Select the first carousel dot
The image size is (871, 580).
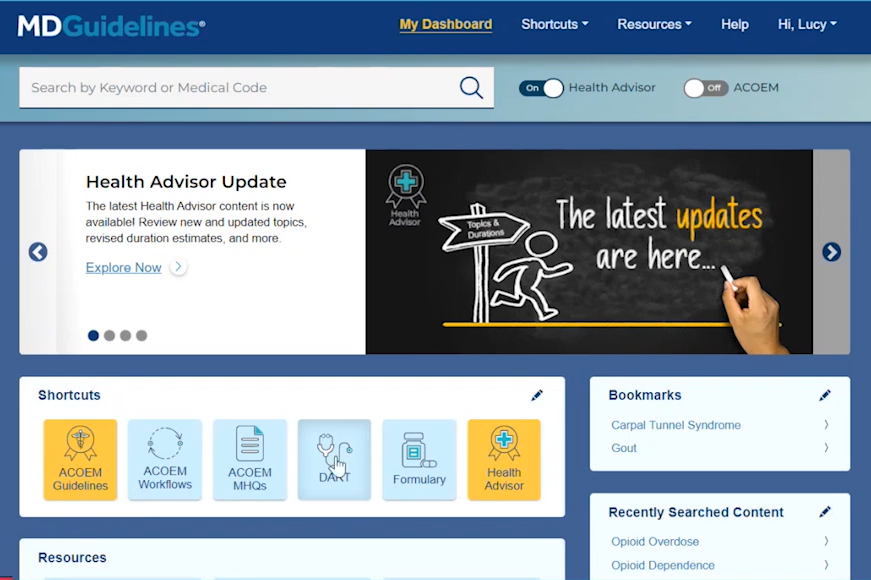pyautogui.click(x=93, y=336)
